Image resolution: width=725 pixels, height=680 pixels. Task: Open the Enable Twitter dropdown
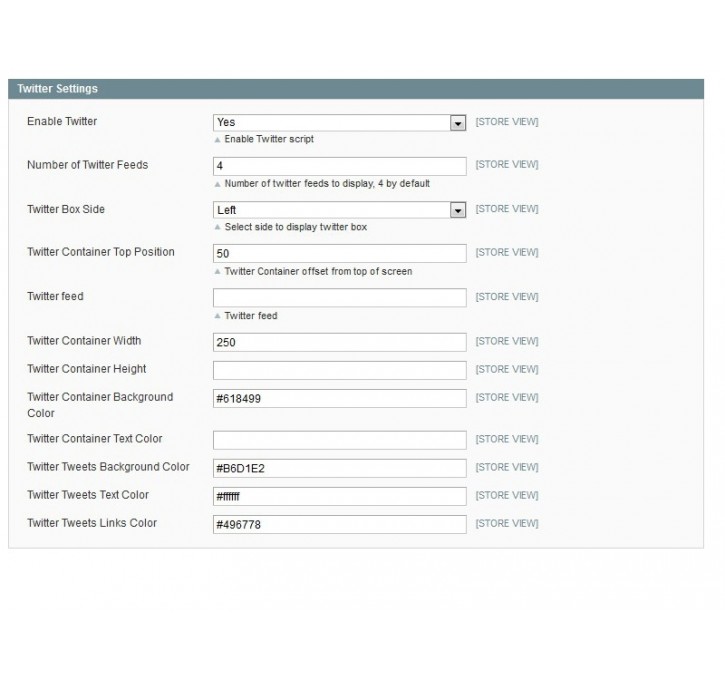[339, 123]
